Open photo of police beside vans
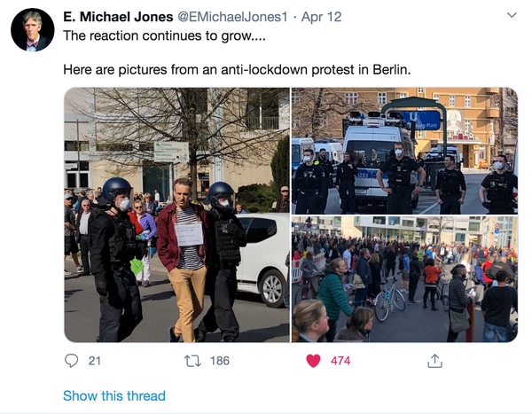Viewport: 532px width, 414px height. tap(405, 151)
